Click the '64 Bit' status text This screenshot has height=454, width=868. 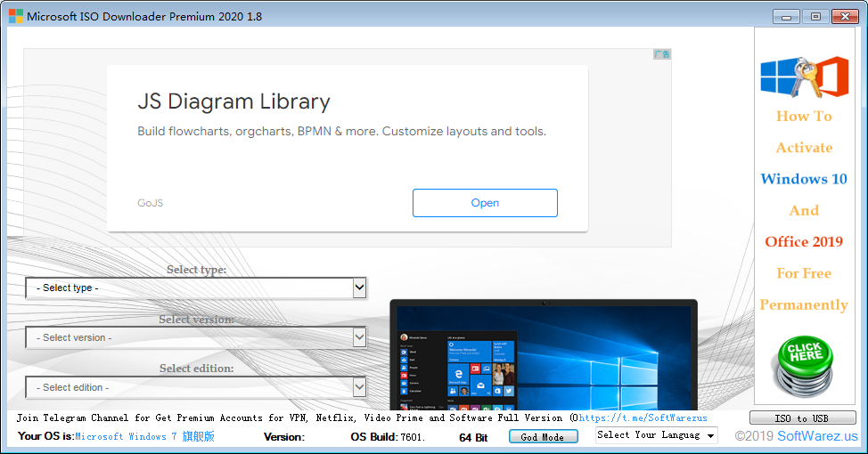473,437
